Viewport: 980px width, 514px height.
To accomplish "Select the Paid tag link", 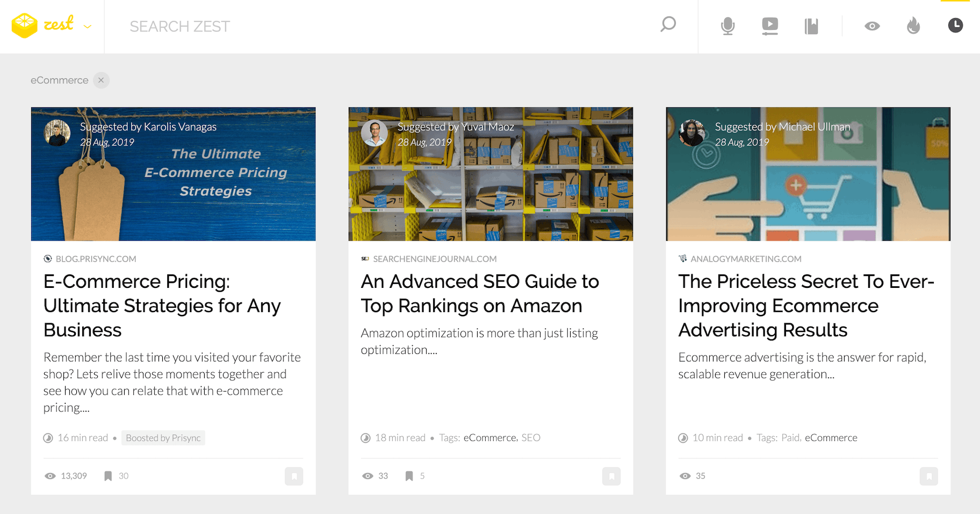I will [x=790, y=438].
